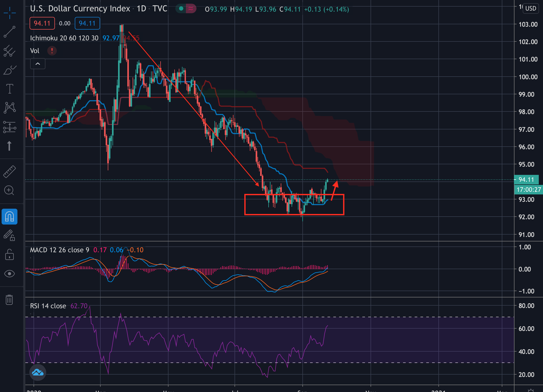Select the brush drawing tool
Image resolution: width=543 pixels, height=392 pixels.
click(10, 70)
